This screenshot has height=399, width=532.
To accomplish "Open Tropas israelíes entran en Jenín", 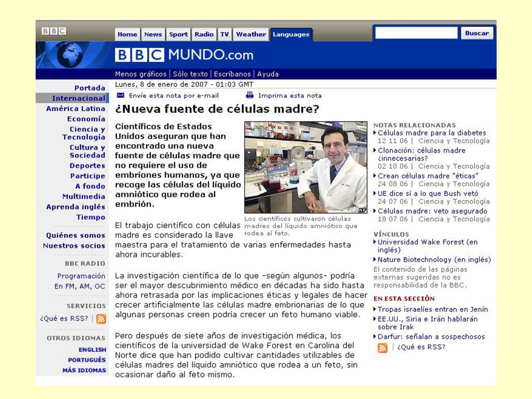I will coord(433,309).
